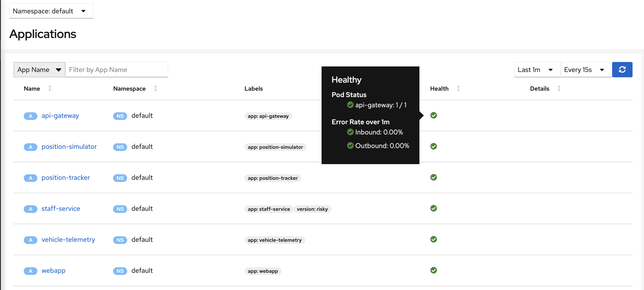Click the green health icon for webapp row

click(x=434, y=270)
